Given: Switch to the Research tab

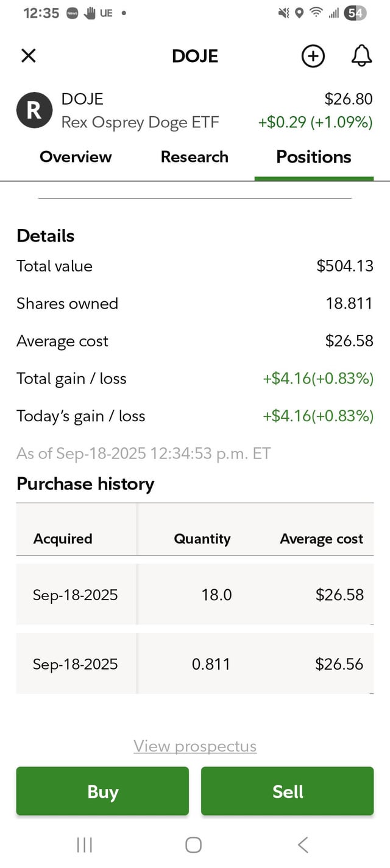Looking at the screenshot, I should click(x=194, y=157).
